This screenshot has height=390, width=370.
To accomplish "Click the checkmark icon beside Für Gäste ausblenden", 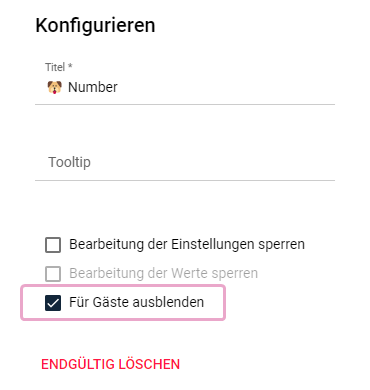I will pos(53,303).
